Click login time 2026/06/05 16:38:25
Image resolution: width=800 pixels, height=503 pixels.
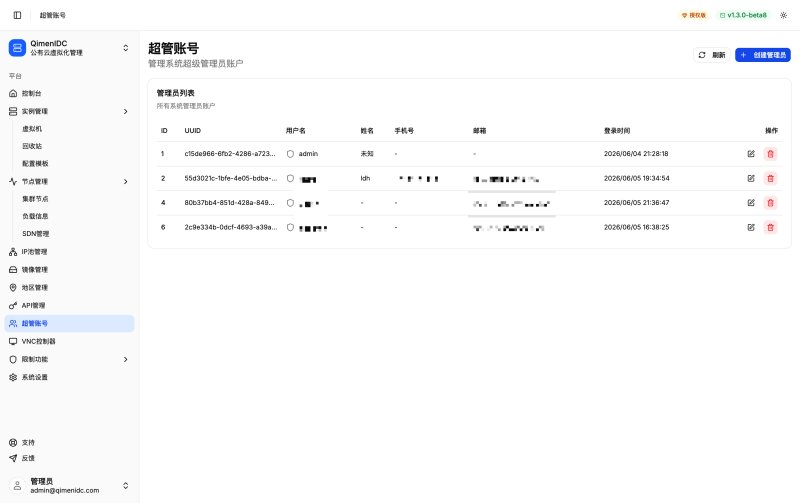point(636,228)
